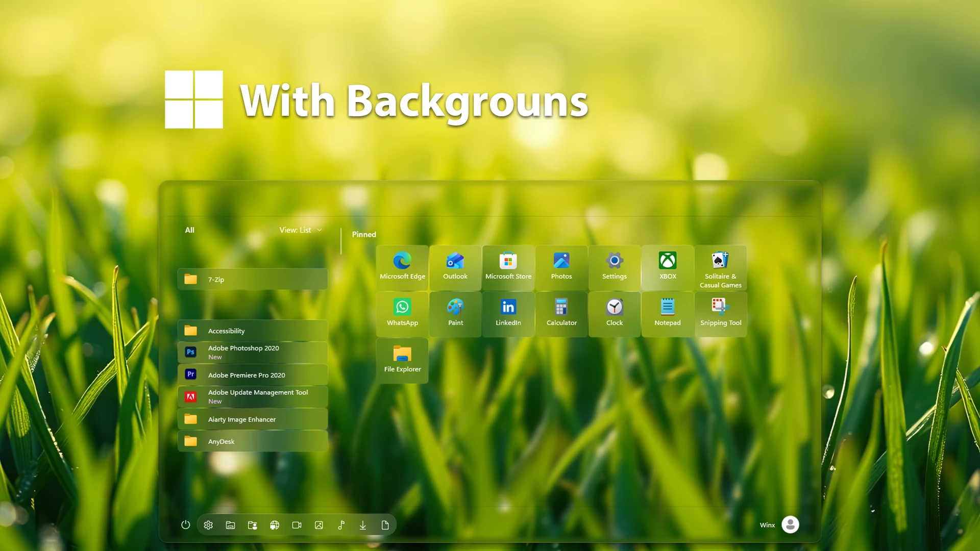The width and height of the screenshot is (980, 551).
Task: Launch the XBOX app
Action: tap(668, 268)
